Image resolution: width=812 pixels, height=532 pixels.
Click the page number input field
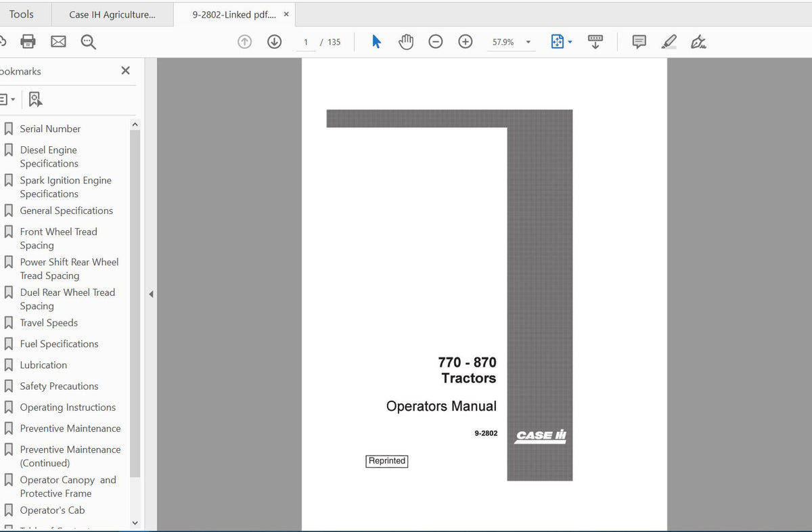pyautogui.click(x=306, y=42)
